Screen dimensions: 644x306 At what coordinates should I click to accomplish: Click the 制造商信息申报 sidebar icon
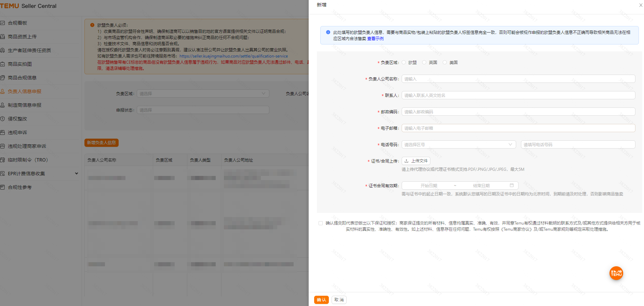pos(2,105)
